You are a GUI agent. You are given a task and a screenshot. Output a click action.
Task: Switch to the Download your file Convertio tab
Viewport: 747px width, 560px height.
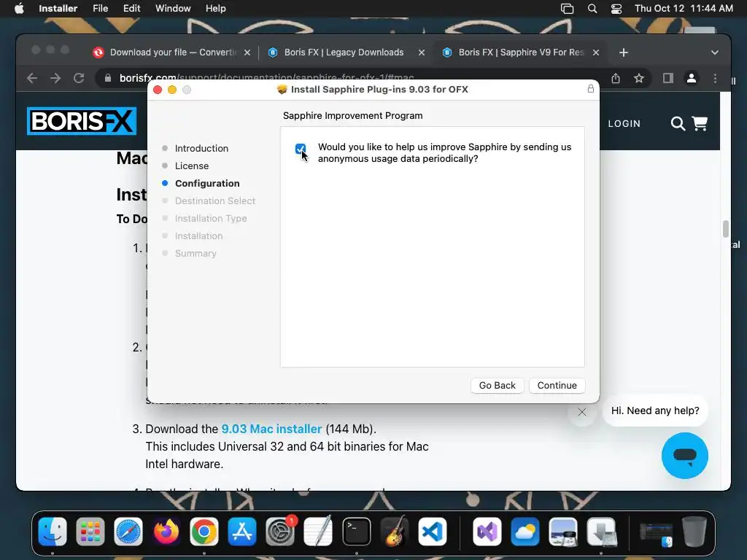[x=171, y=52]
